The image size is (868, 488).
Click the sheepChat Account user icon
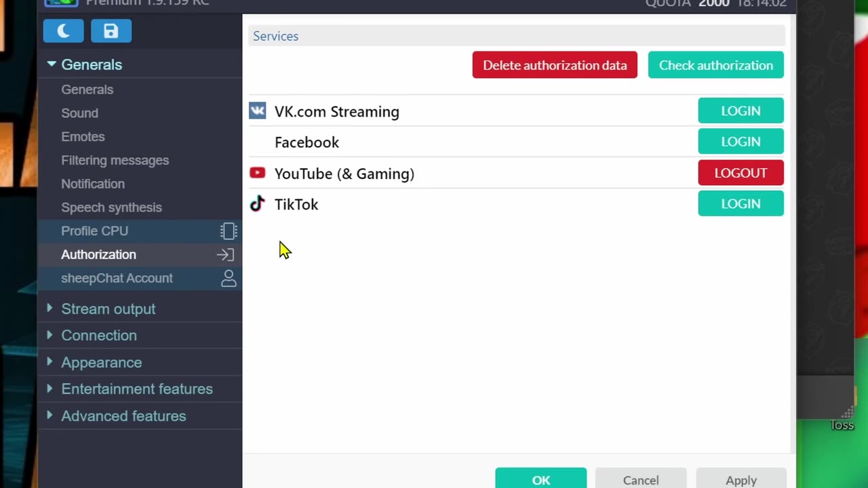[229, 279]
